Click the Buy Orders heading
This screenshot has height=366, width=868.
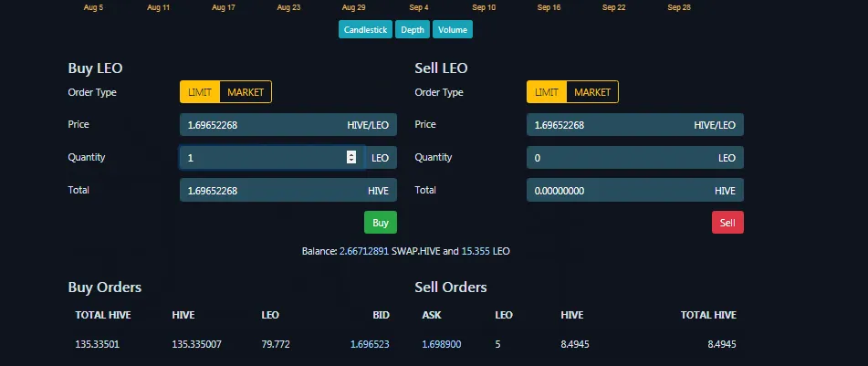105,287
